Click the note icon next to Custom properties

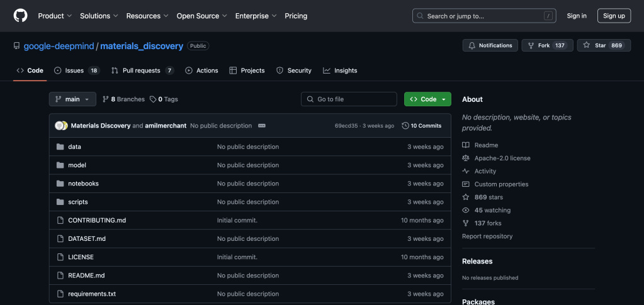[466, 184]
